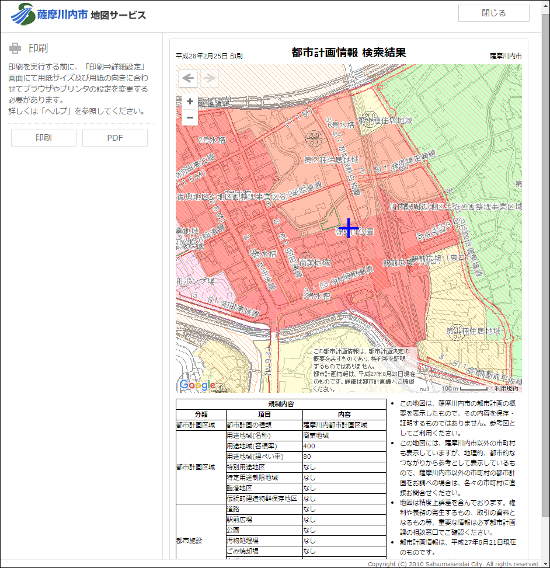Zoom in the map with plus button
The height and width of the screenshot is (568, 550).
189,101
